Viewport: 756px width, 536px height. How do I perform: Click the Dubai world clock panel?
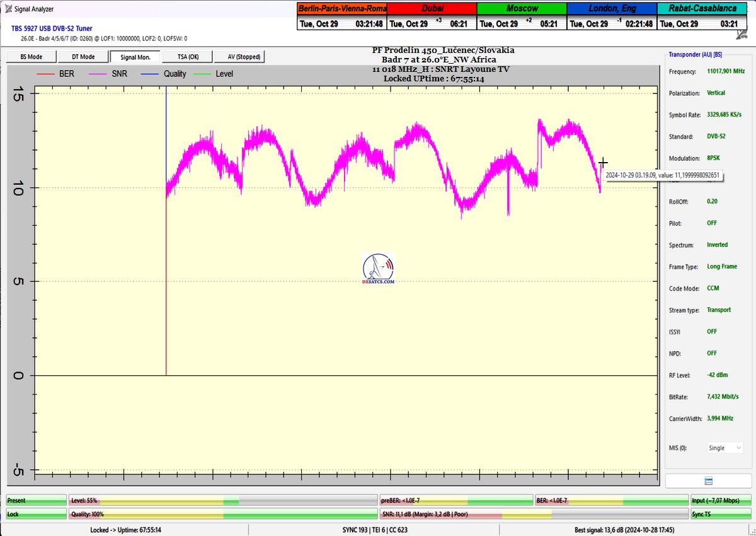click(432, 16)
